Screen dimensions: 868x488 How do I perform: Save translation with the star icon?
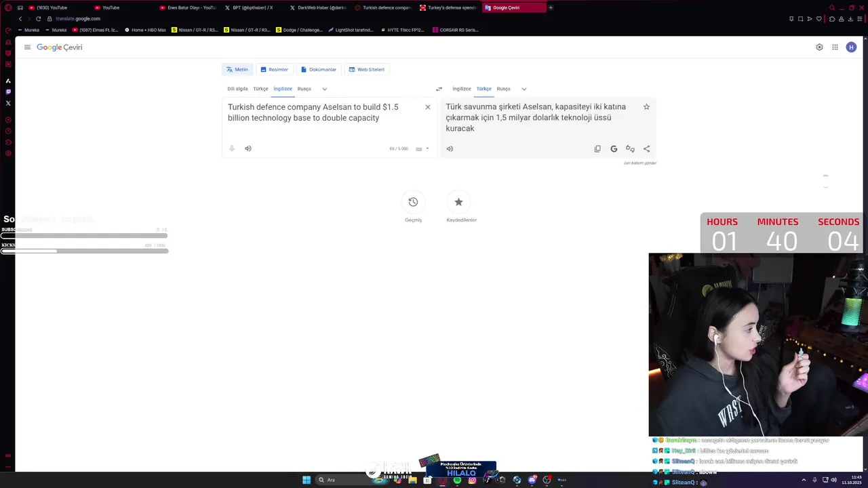(x=646, y=107)
